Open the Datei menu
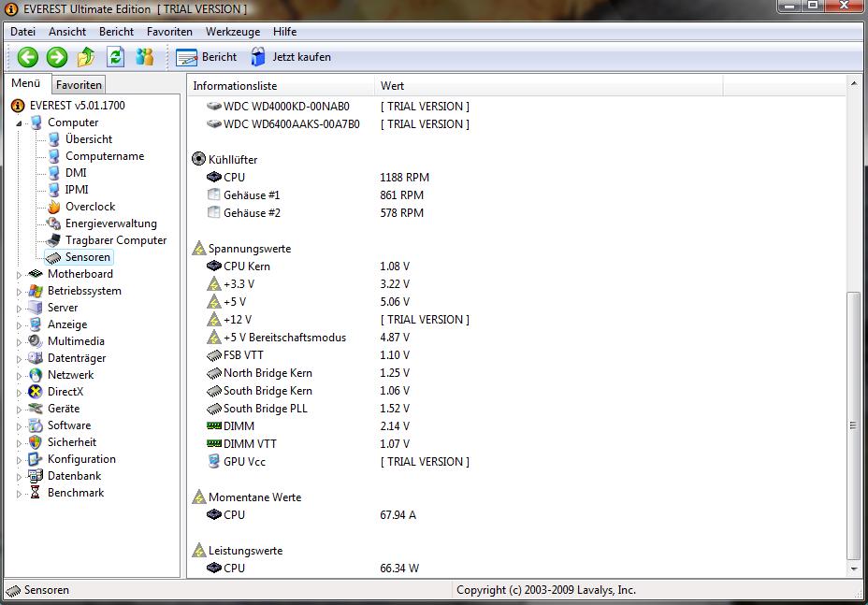Viewport: 868px width, 605px height. 22,32
